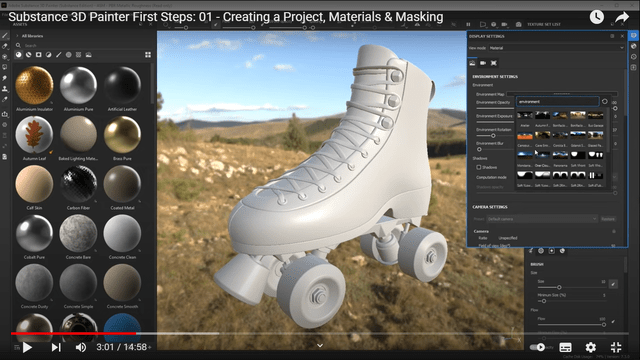Viewport: 640px width, 360px height.
Task: Filter assets by Textures grid icon
Action: 78,55
